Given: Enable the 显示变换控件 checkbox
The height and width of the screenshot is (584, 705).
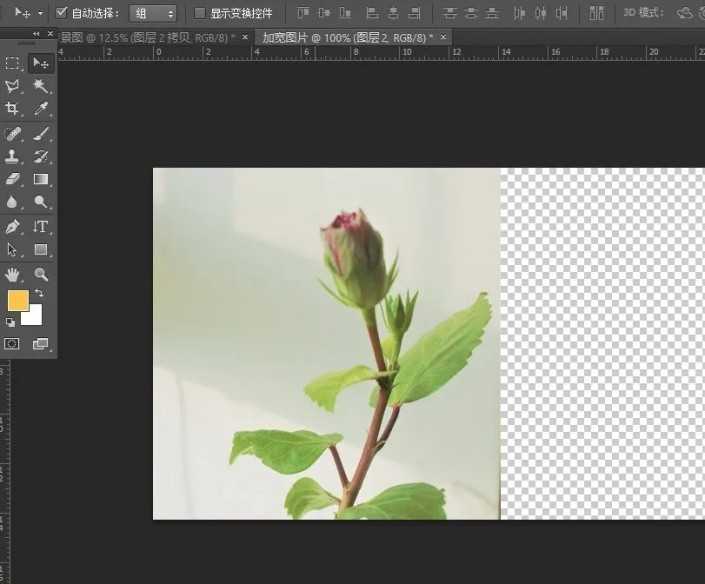Looking at the screenshot, I should 200,13.
